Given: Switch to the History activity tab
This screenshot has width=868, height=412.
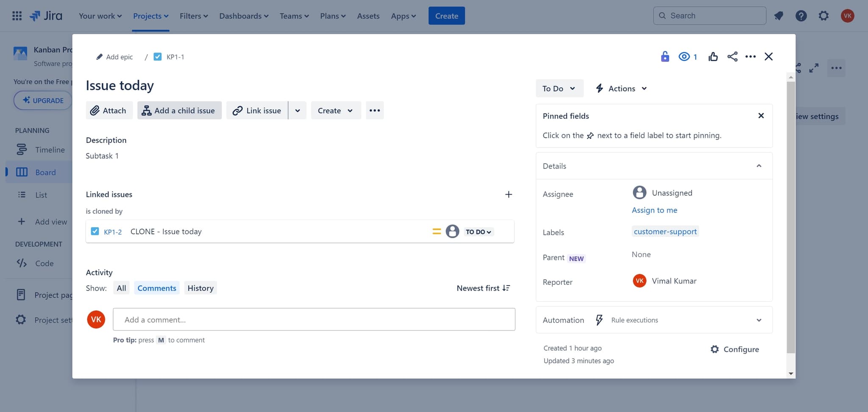Looking at the screenshot, I should [200, 288].
